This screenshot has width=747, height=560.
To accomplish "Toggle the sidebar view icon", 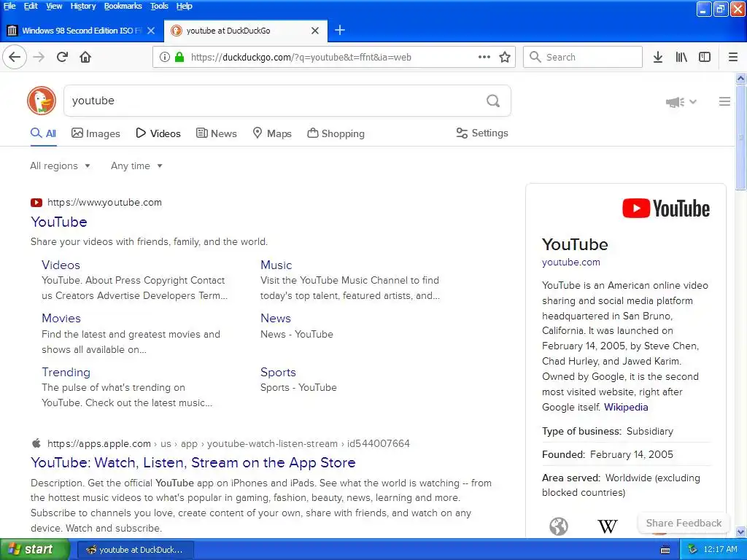I will (705, 57).
